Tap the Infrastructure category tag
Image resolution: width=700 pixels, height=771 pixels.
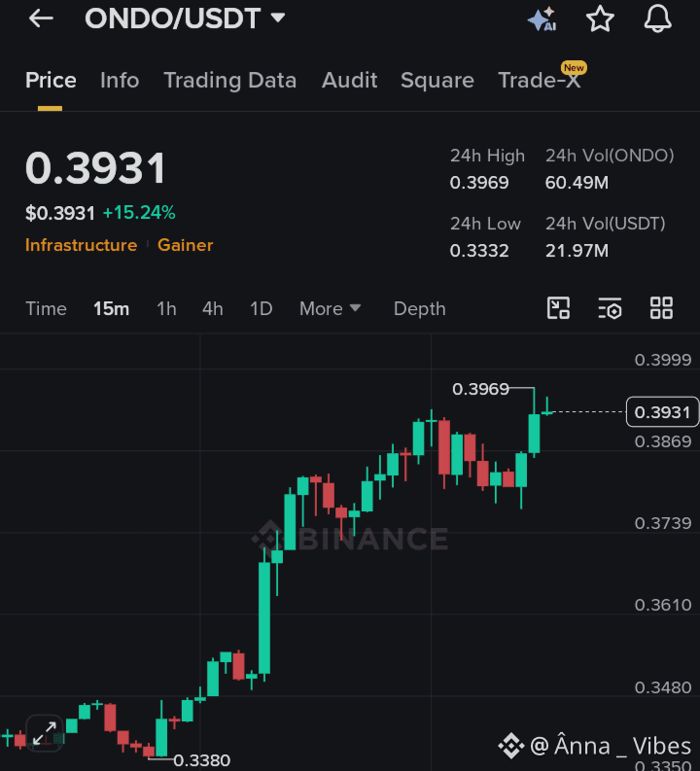point(81,245)
